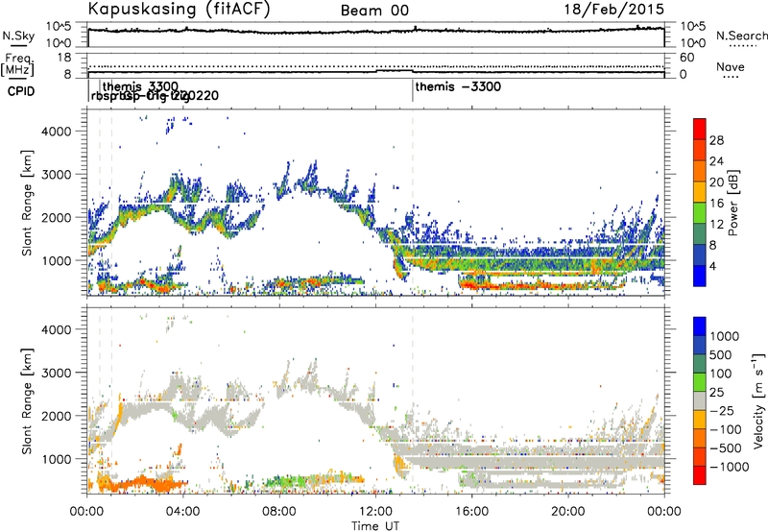
Task: Click the 20 tick on Power colorbar
Action: click(716, 182)
